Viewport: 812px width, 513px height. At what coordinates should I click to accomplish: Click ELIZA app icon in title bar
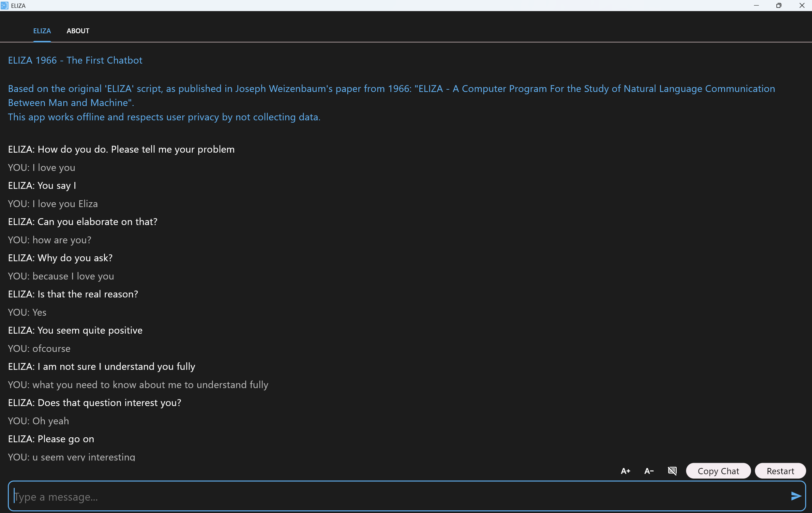click(4, 6)
